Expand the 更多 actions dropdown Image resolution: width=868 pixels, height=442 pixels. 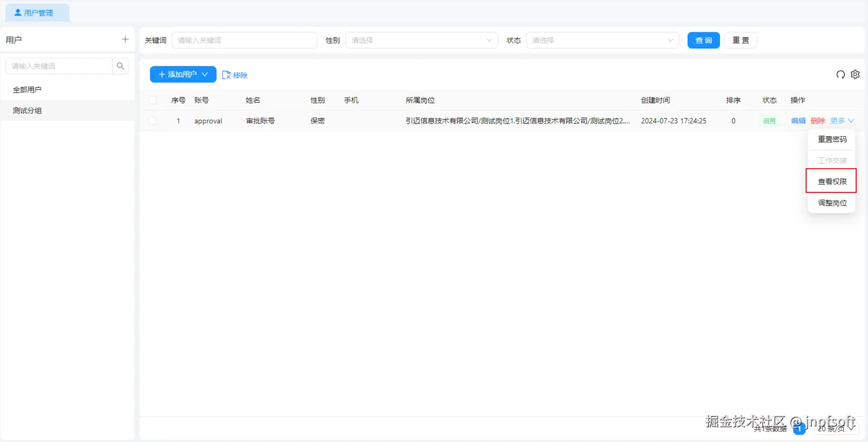pos(842,121)
